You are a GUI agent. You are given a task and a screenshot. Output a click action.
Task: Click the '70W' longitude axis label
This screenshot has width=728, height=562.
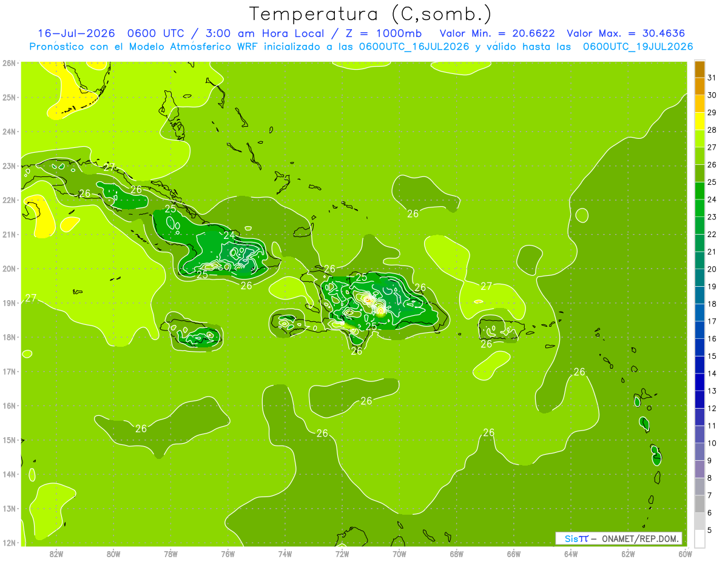coord(399,554)
